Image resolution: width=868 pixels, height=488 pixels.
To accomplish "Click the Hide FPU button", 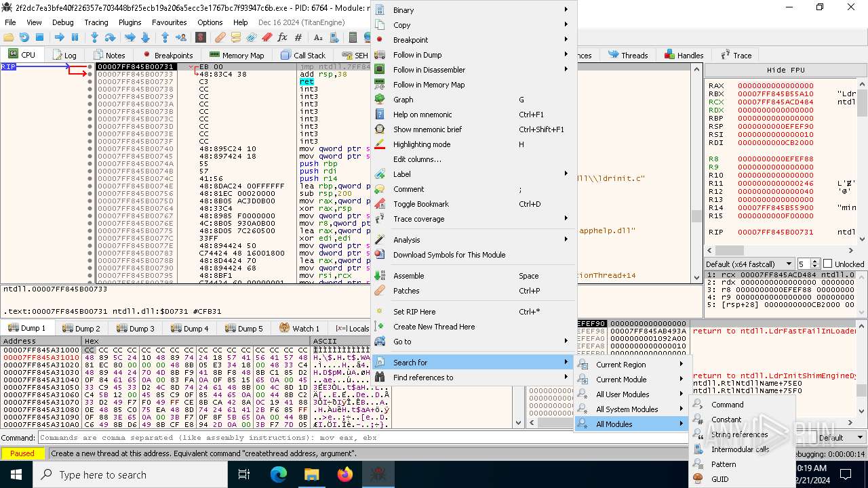I will click(785, 70).
